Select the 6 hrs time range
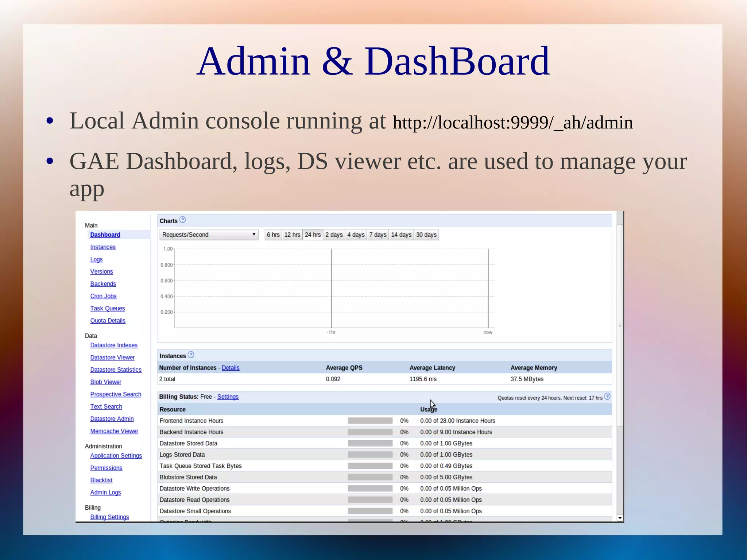The image size is (747, 560). pyautogui.click(x=273, y=235)
